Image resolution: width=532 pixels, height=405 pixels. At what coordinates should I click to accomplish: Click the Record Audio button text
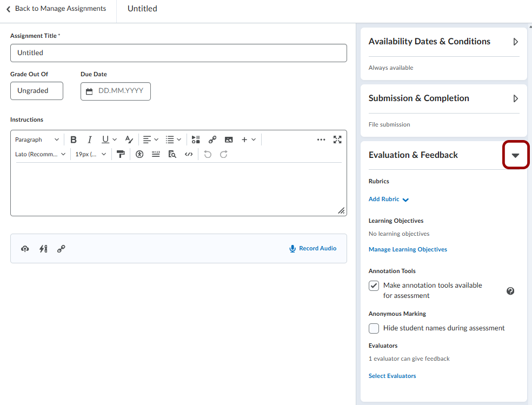[x=317, y=248]
